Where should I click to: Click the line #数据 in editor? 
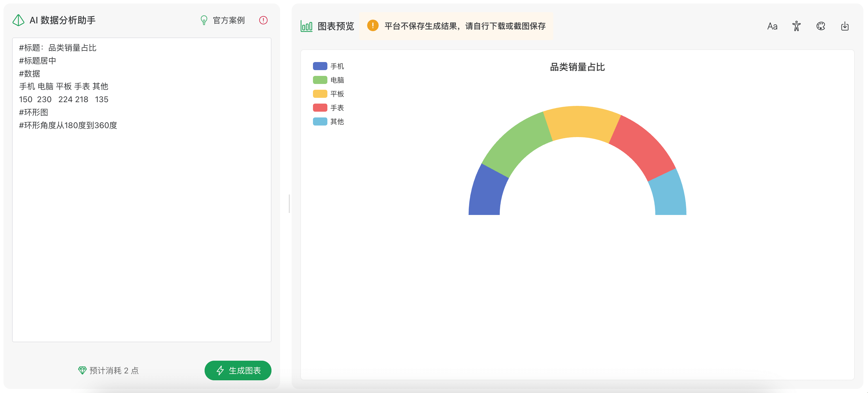click(29, 74)
